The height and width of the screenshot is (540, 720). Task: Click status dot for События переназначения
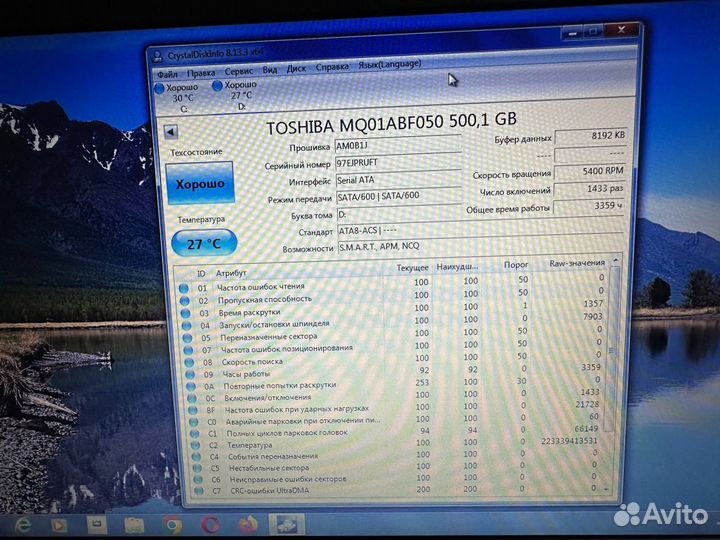point(196,456)
